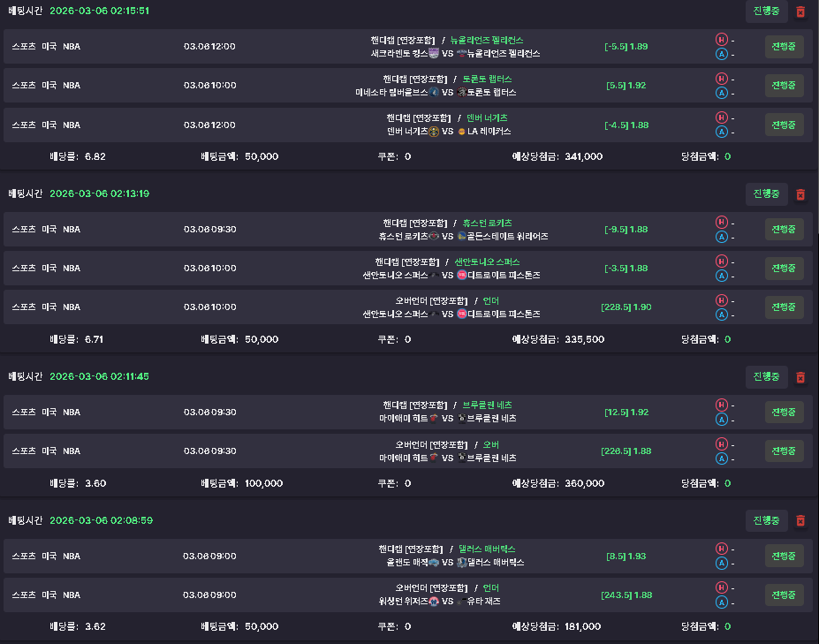
Task: Click the H icon in the Sacramento Kings row
Action: pos(721,40)
